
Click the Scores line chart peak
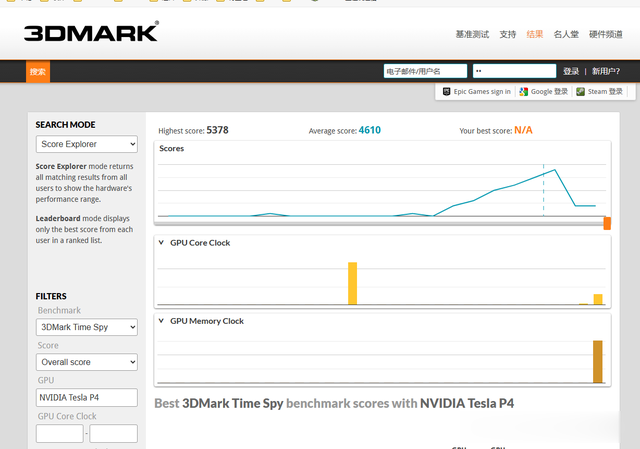tap(554, 170)
